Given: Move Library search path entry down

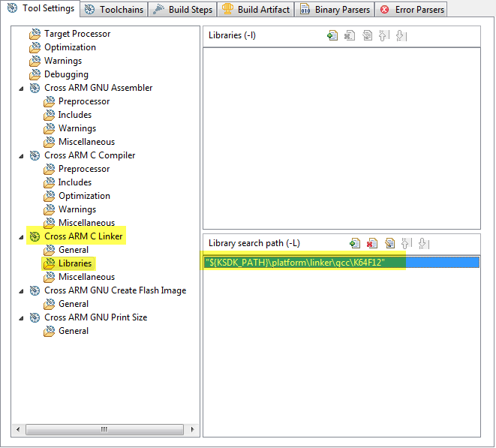Looking at the screenshot, I should pyautogui.click(x=423, y=243).
